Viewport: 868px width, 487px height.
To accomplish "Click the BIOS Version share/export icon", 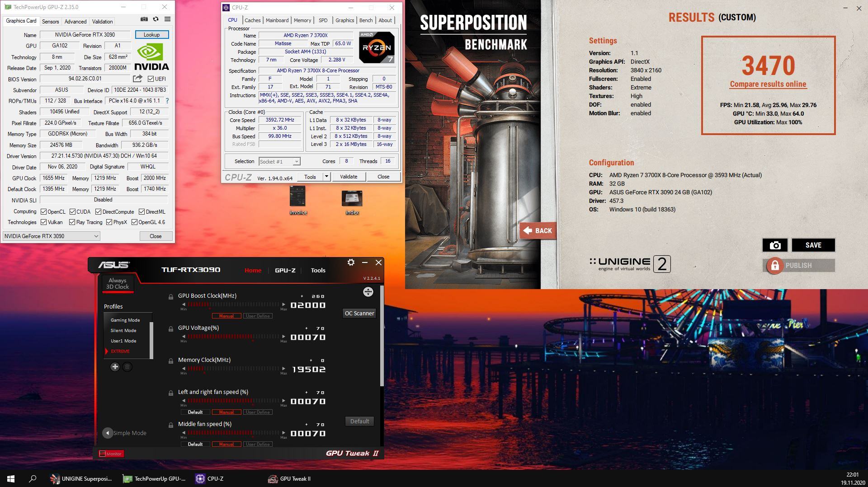I will (137, 79).
